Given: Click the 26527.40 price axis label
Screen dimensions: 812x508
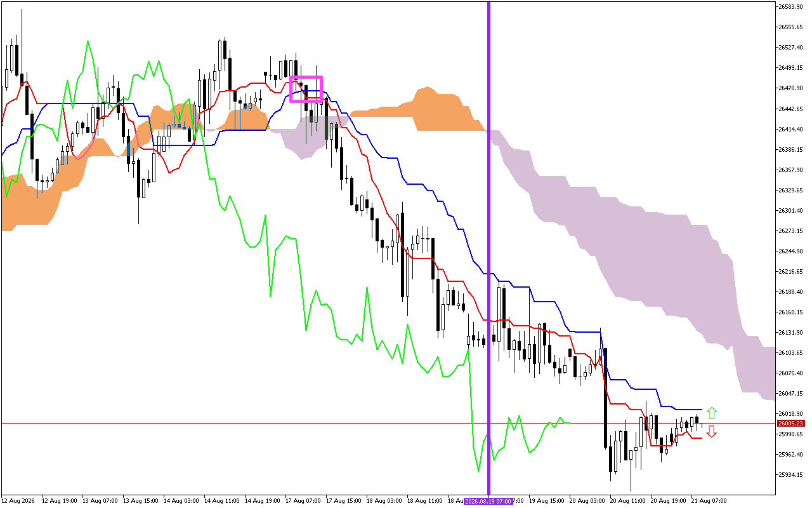Looking at the screenshot, I should 790,48.
